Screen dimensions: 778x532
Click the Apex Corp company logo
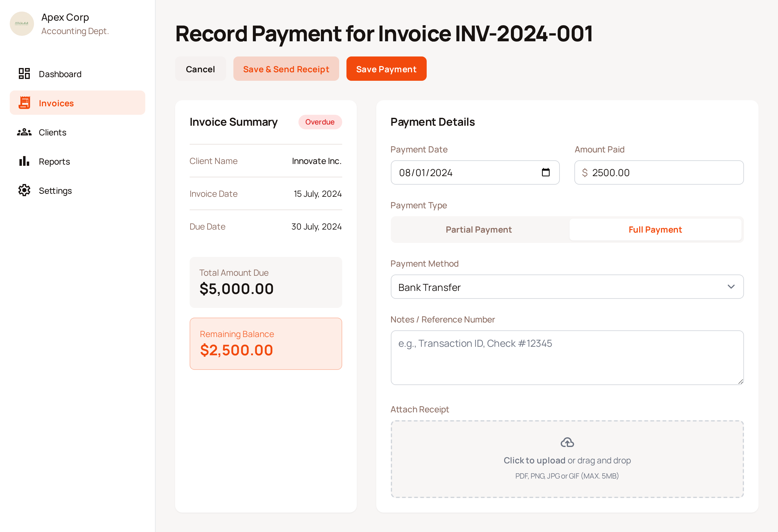(x=22, y=24)
